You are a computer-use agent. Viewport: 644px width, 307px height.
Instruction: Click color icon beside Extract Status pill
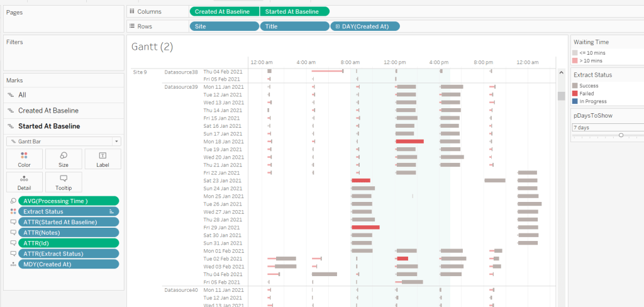[x=13, y=211]
